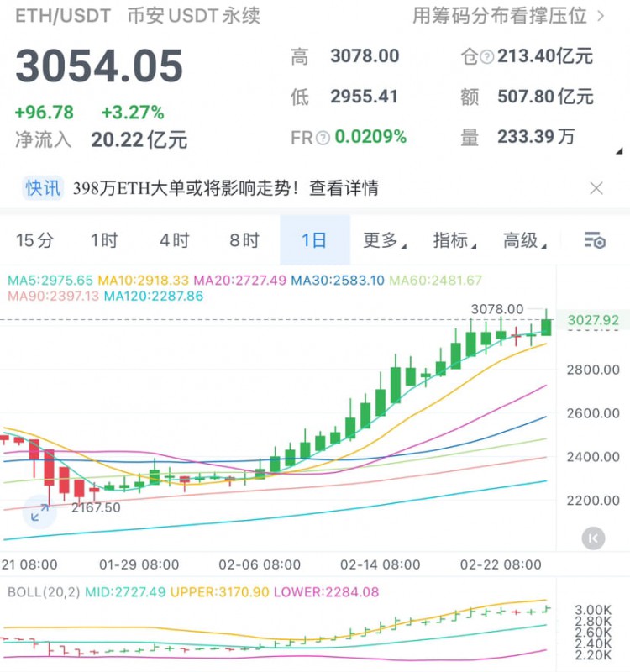
Task: Click the 2200.00 price axis label
Action: click(593, 500)
